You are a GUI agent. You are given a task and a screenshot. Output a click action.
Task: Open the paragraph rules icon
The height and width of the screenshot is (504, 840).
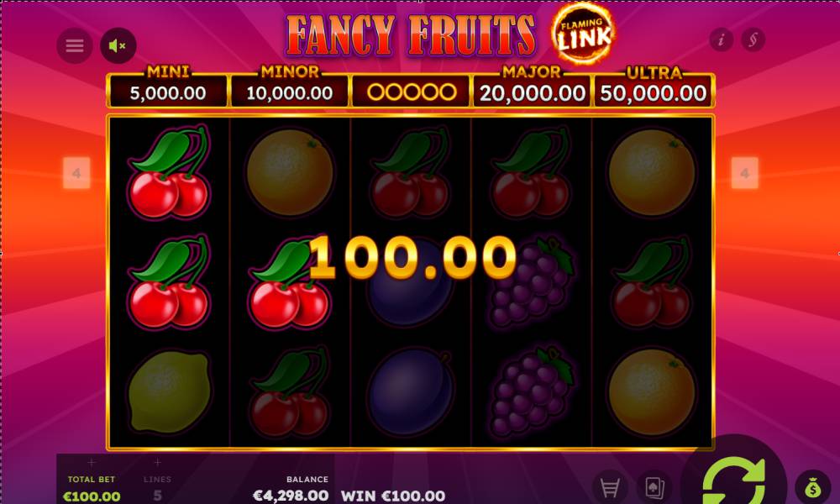pyautogui.click(x=753, y=39)
